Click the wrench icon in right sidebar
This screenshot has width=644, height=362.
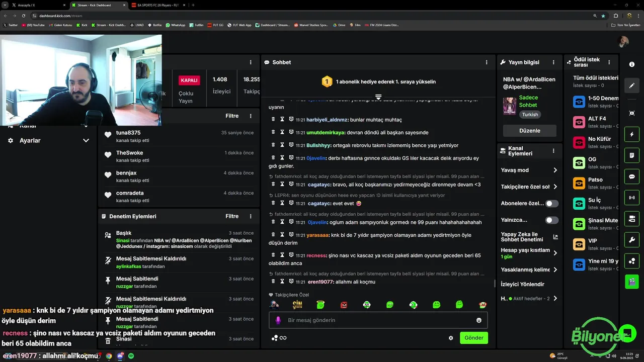pos(632,240)
